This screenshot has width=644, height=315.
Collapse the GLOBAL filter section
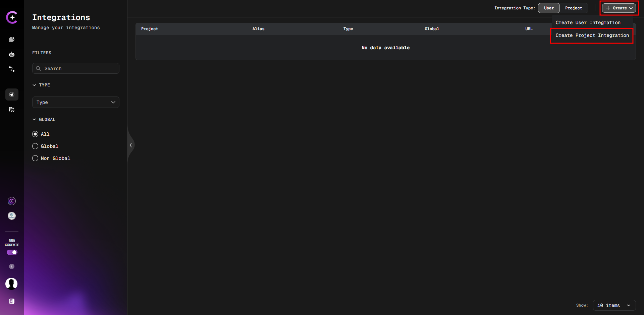click(x=34, y=119)
